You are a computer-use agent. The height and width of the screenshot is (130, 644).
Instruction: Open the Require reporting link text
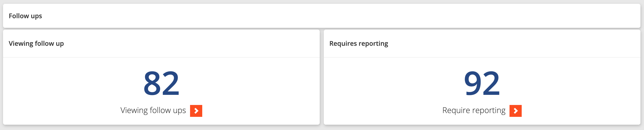click(x=474, y=111)
